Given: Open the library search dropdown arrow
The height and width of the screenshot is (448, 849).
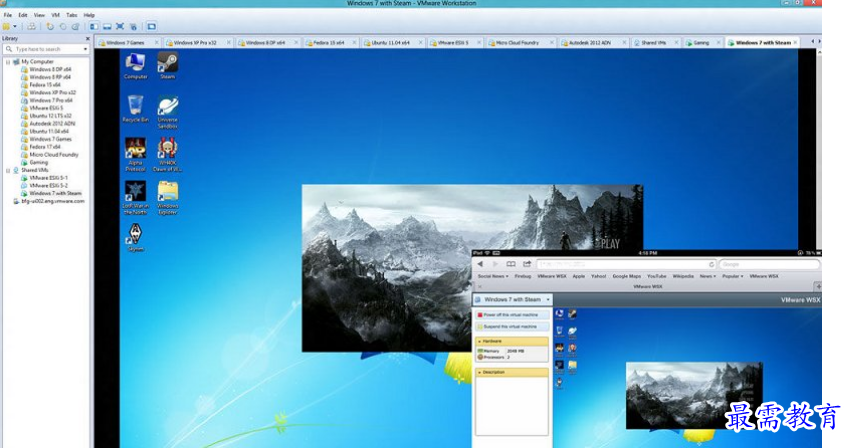Looking at the screenshot, I should pyautogui.click(x=85, y=49).
